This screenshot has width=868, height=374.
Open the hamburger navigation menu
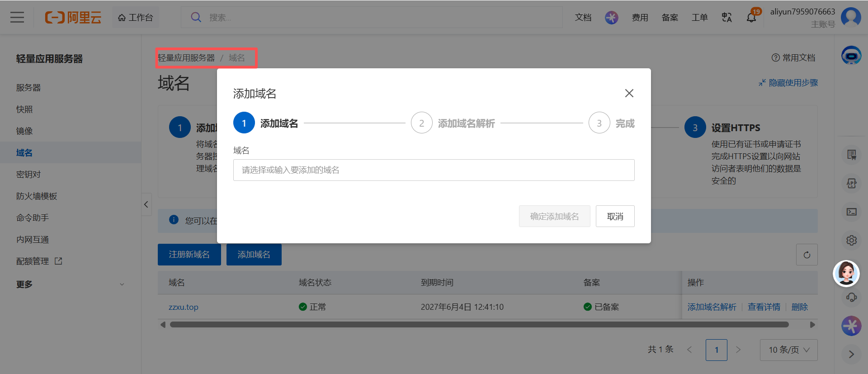pyautogui.click(x=17, y=17)
